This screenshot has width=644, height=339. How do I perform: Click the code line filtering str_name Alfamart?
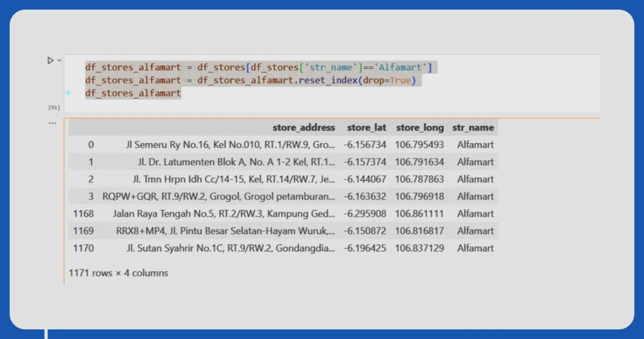259,67
